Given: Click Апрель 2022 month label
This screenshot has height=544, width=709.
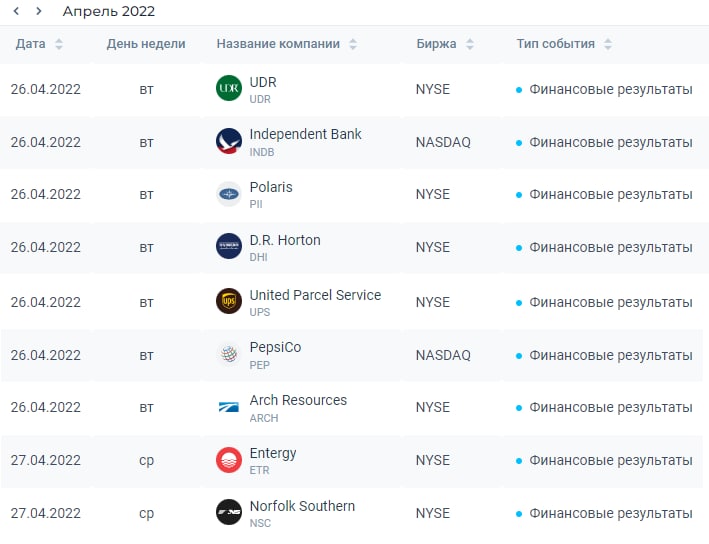Looking at the screenshot, I should (x=108, y=11).
